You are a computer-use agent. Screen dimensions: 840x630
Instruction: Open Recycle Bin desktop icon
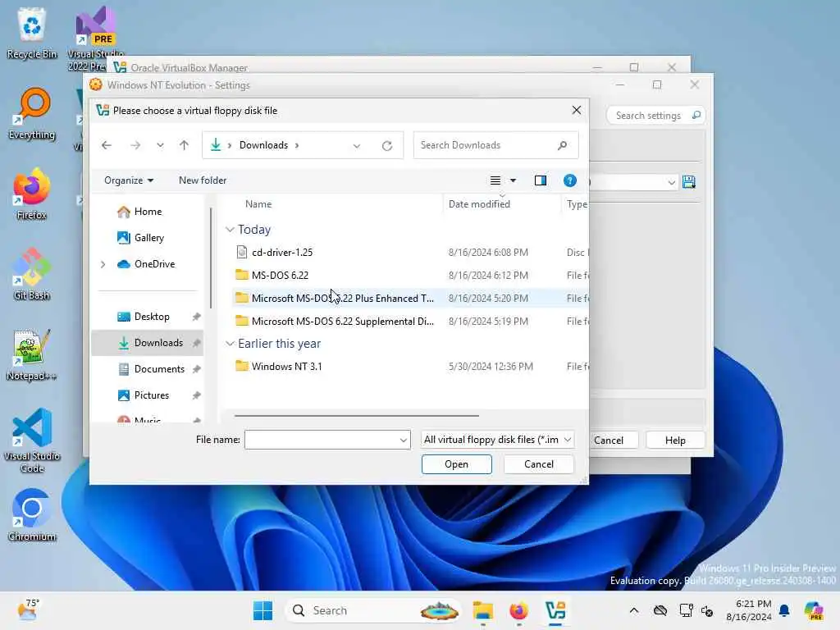click(32, 32)
